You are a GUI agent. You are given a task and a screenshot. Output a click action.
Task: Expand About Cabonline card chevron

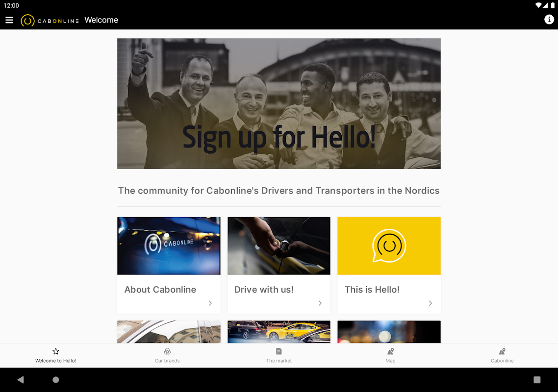click(x=210, y=303)
